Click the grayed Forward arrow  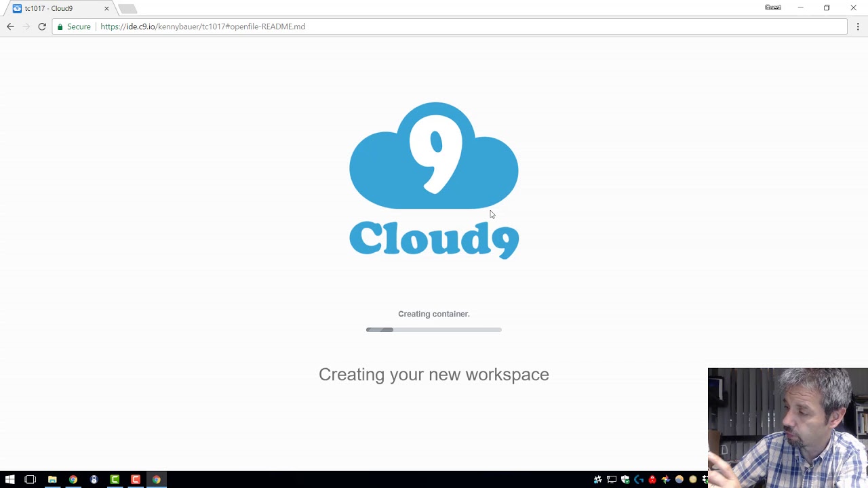[26, 26]
